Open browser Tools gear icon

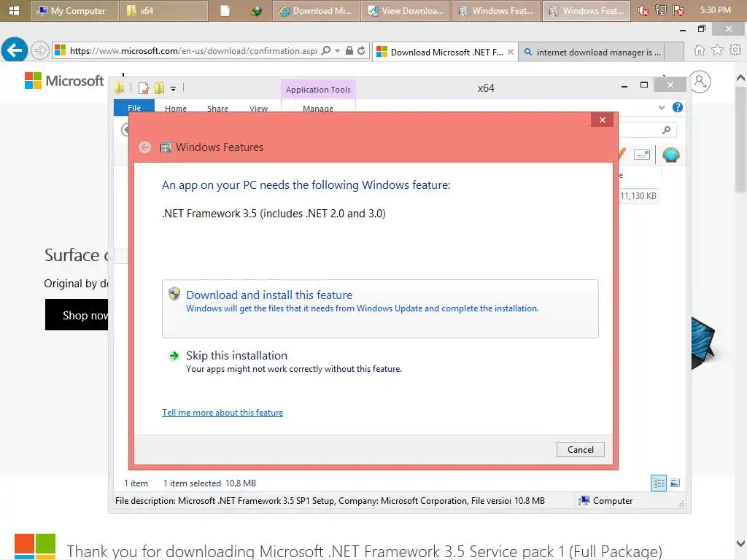pyautogui.click(x=735, y=50)
